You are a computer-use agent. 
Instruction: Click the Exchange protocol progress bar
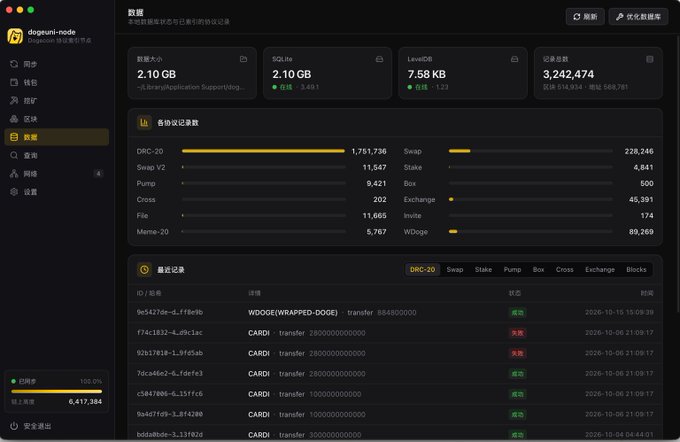point(531,200)
